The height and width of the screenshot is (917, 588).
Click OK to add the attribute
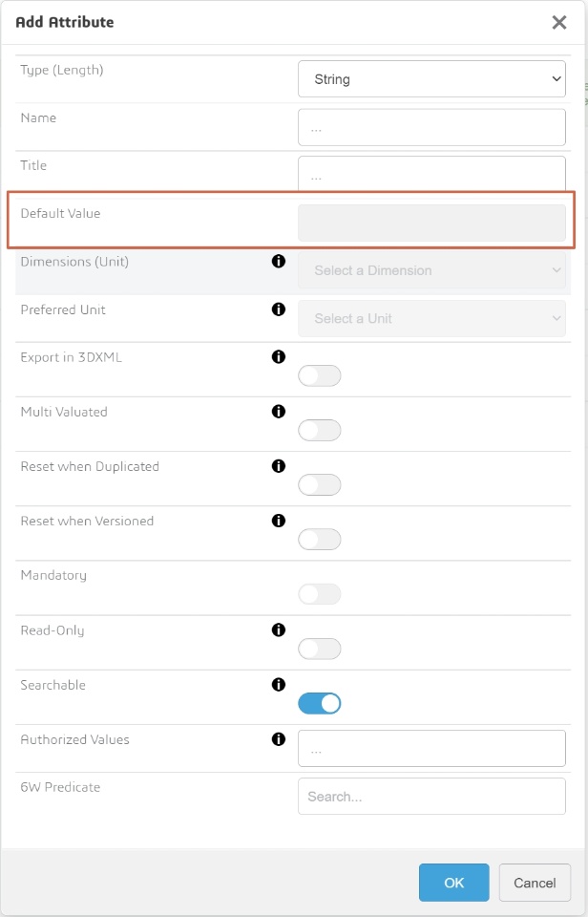click(453, 883)
